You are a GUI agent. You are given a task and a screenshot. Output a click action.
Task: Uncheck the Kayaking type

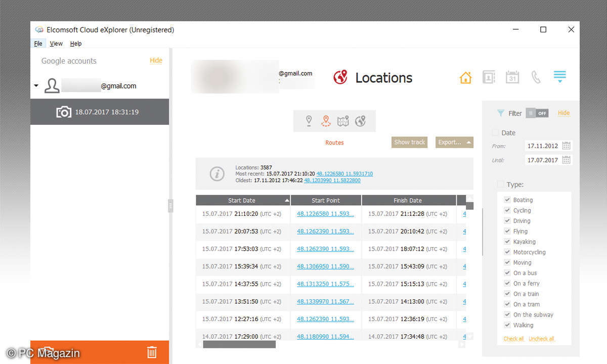(507, 242)
